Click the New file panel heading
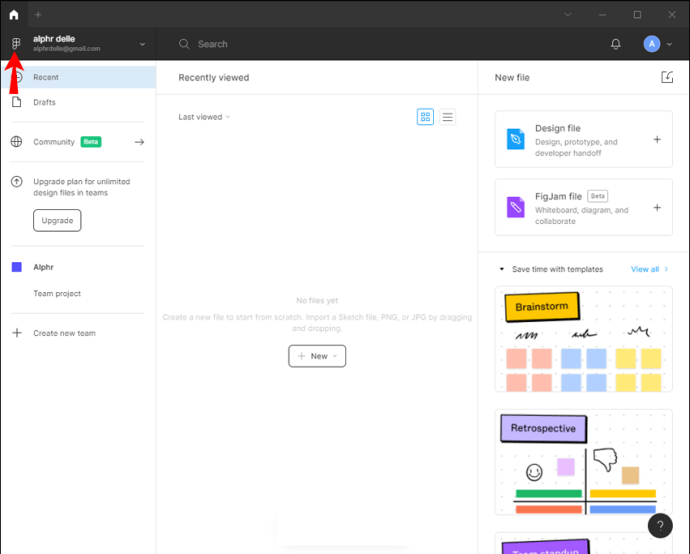 click(512, 77)
